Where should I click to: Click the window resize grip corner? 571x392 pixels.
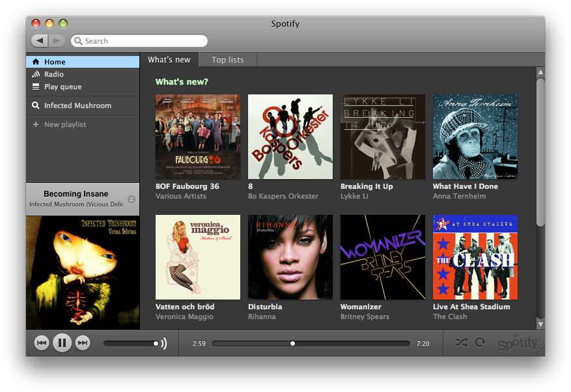541,352
